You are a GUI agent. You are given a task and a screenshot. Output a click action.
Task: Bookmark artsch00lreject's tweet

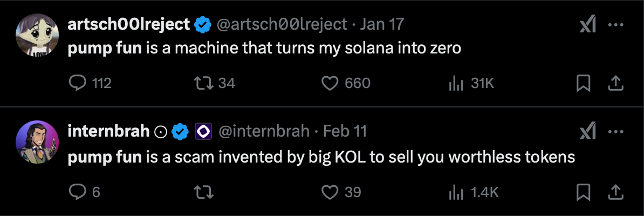(x=584, y=83)
